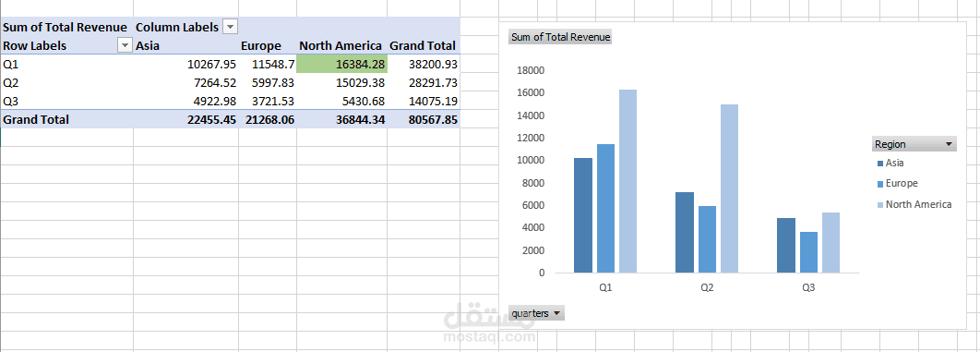Screen dimensions: 980x352
Task: Click the Q3 Asia bar in chart
Action: coord(785,245)
